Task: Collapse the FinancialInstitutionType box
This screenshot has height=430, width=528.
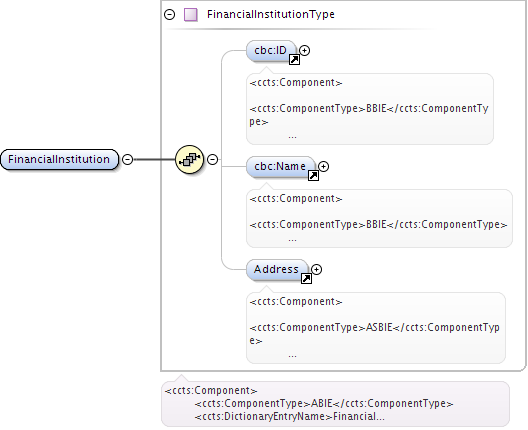Action: click(x=169, y=14)
